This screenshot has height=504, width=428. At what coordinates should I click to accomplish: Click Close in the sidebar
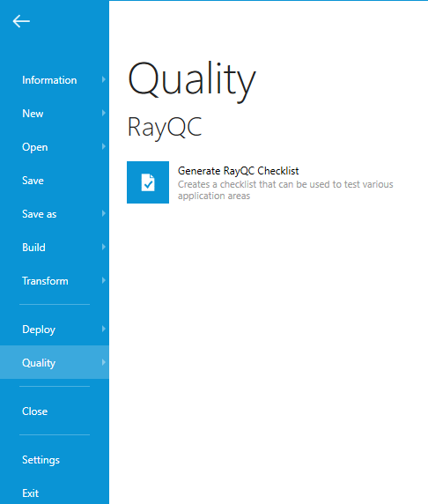(55, 411)
